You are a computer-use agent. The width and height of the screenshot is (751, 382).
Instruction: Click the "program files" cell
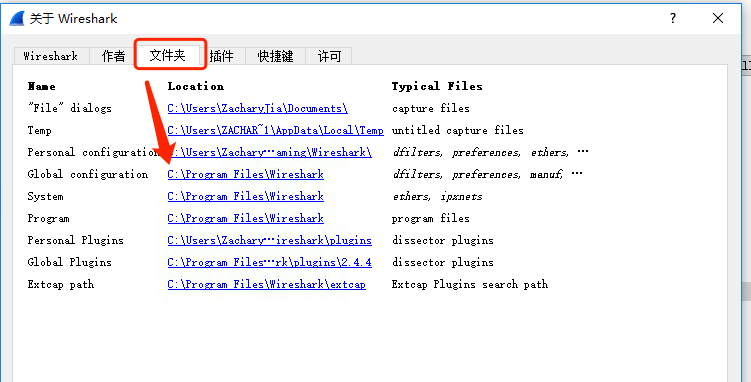[431, 218]
